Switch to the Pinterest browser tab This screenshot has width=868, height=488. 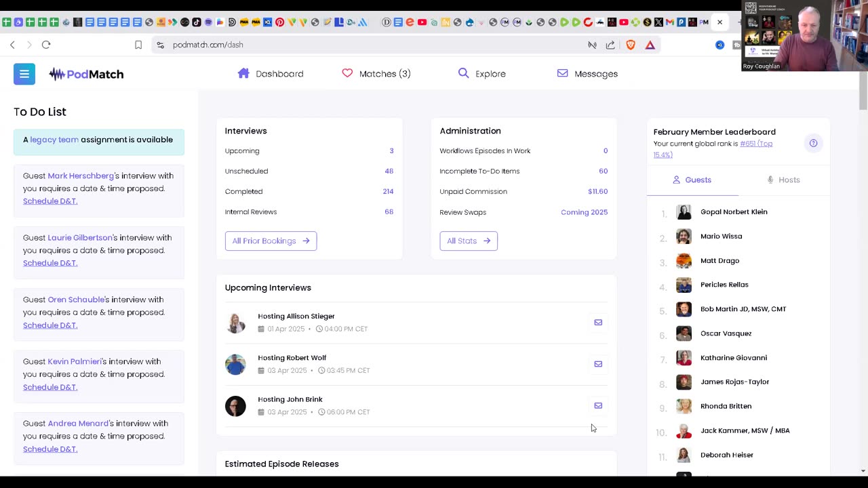pos(279,22)
